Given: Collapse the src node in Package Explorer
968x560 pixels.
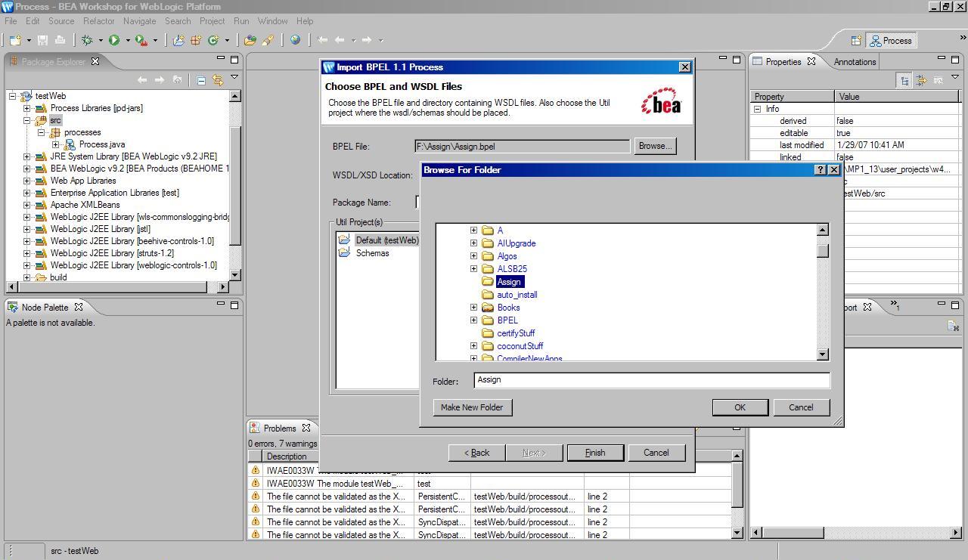Looking at the screenshot, I should pos(27,120).
